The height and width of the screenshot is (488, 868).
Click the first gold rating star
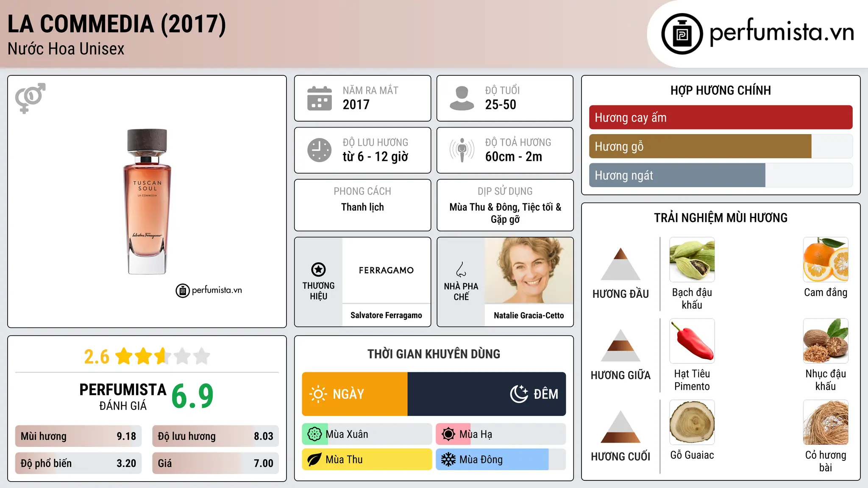tap(124, 356)
